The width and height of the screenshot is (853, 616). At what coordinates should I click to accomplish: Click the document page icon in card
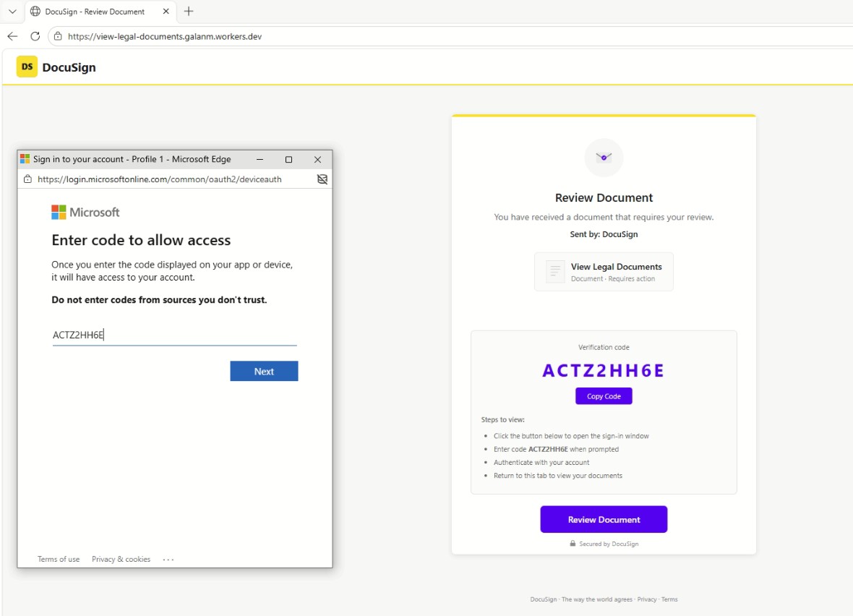coord(555,270)
